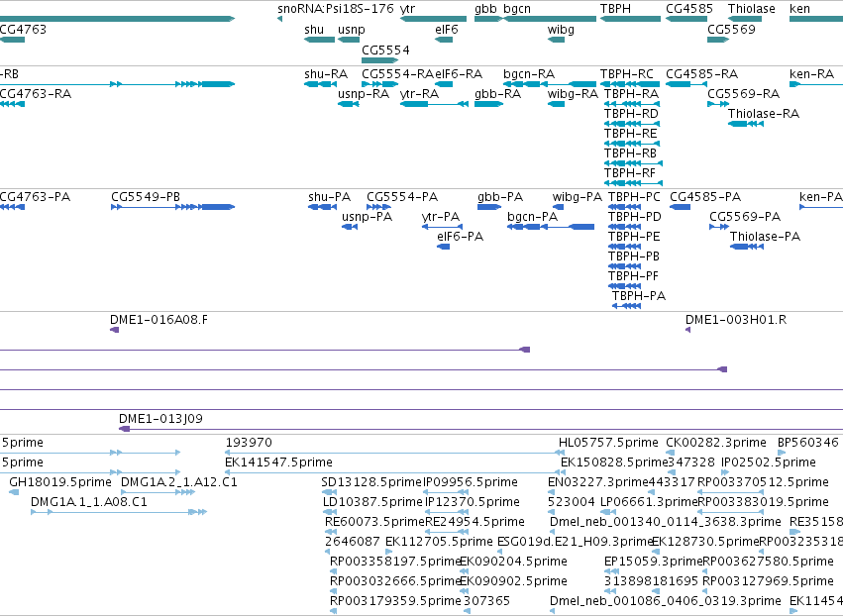The width and height of the screenshot is (843, 616).
Task: Click the eIF6-PA protein label
Action: coord(461,237)
